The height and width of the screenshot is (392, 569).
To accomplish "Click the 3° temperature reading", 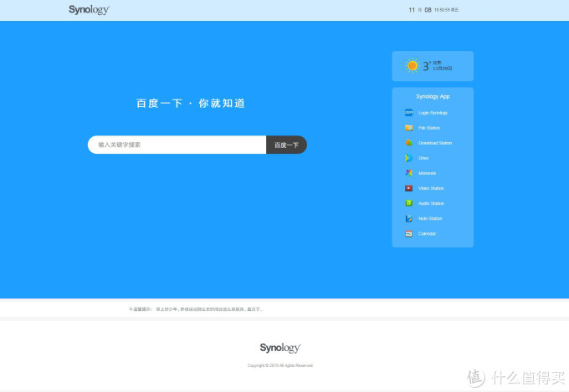I will [x=427, y=66].
